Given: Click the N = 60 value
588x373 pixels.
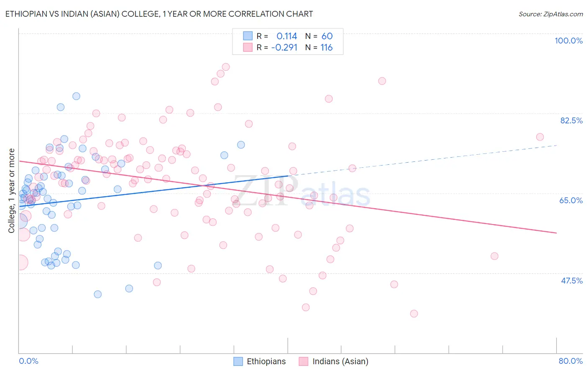Looking at the screenshot, I should pyautogui.click(x=319, y=36).
